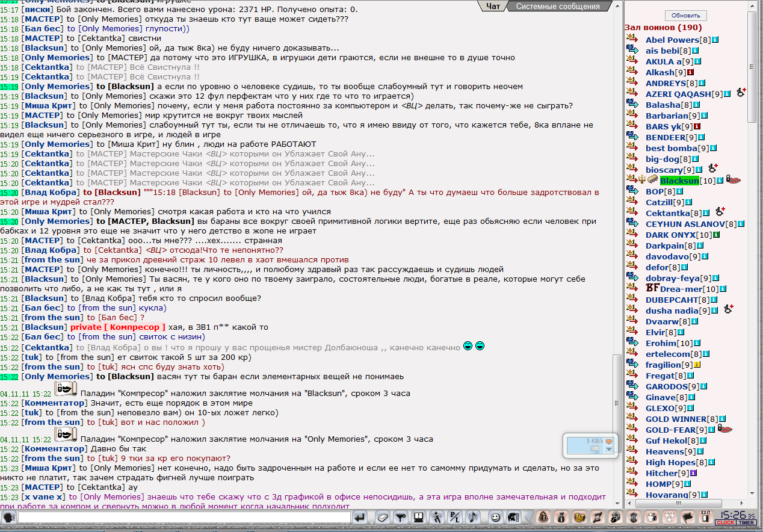Click player name DUBEPCAHT

point(672,300)
